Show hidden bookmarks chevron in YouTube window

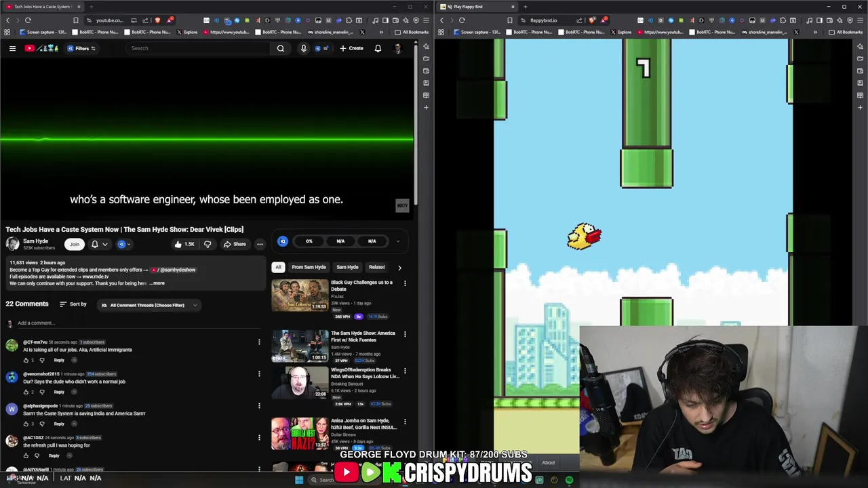(382, 32)
